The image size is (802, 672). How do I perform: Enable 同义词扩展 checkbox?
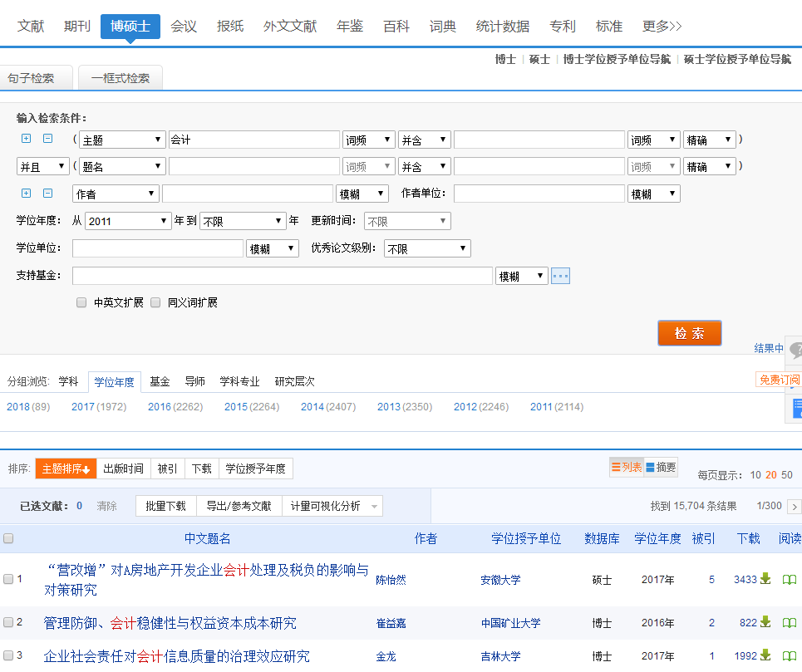155,302
